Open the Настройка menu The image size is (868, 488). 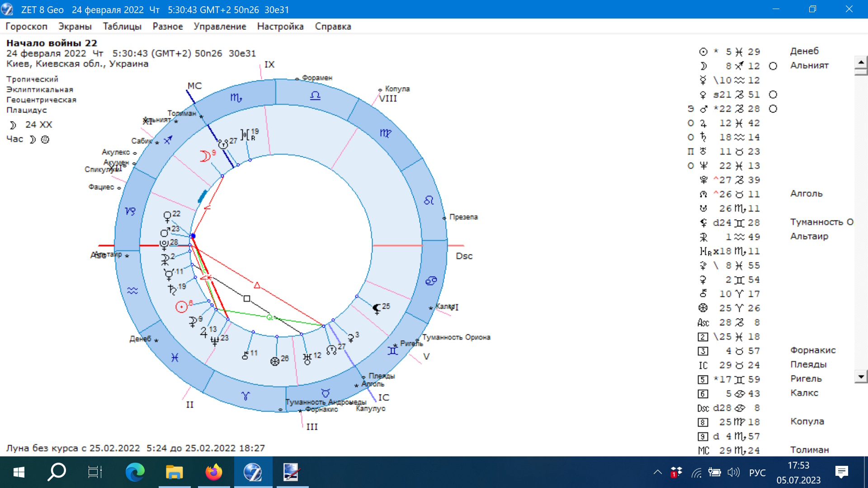pos(280,27)
